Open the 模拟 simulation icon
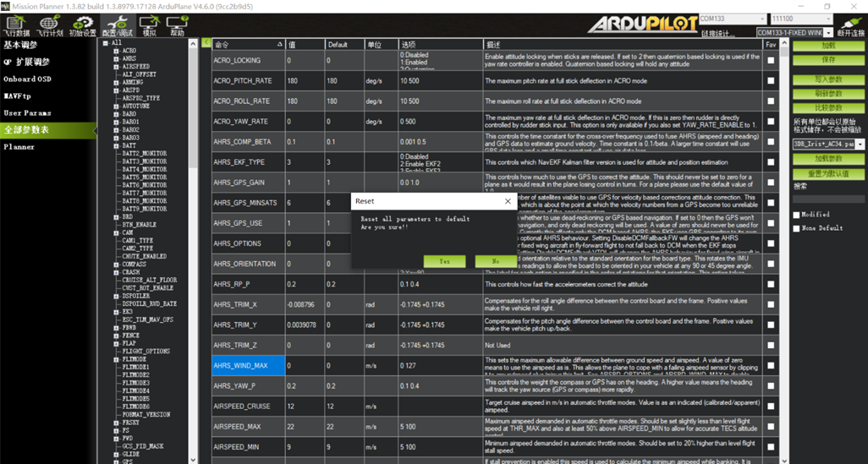The width and height of the screenshot is (868, 464). click(x=149, y=25)
